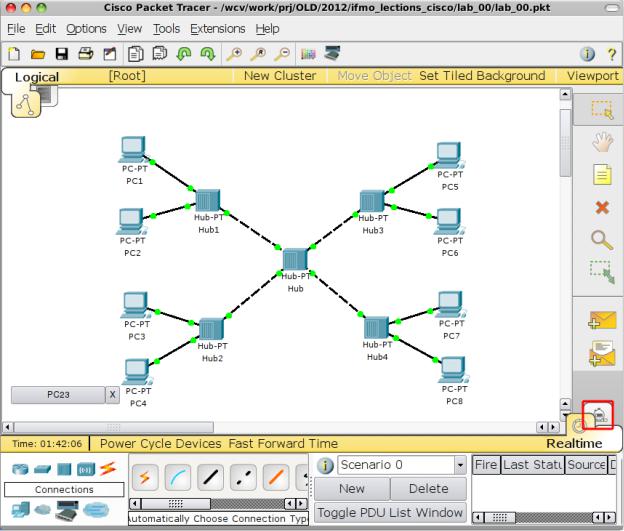The image size is (624, 531).
Task: Add a Complex PDU open envelope tool
Action: click(602, 353)
